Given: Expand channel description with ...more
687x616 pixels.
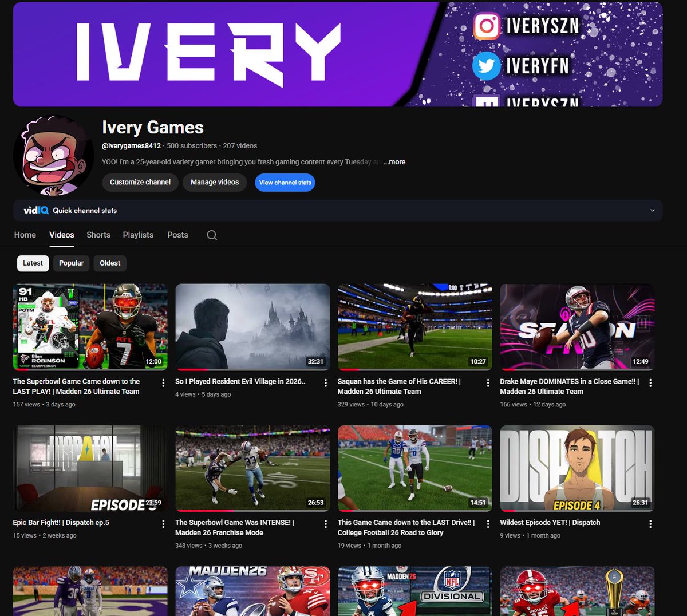Looking at the screenshot, I should click(x=394, y=162).
